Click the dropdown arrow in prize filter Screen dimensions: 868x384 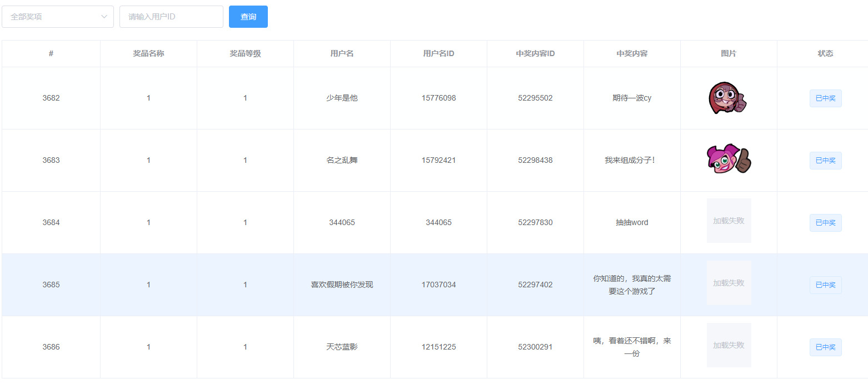(x=104, y=17)
